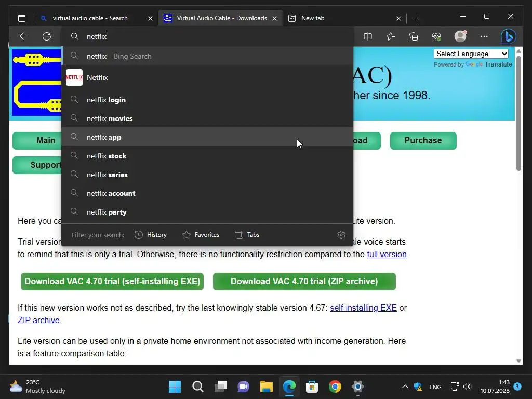This screenshot has height=399, width=532.
Task: Select the netflix Bing Search suggestion
Action: pos(207,56)
